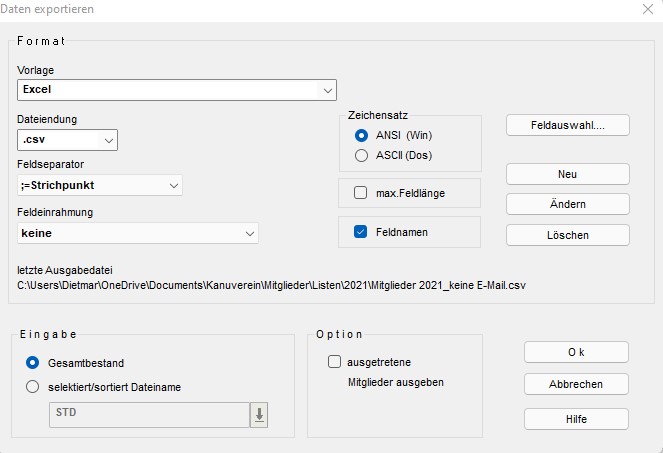Expand the Dateiendung .csv dropdown
The image size is (663, 453).
click(109, 140)
